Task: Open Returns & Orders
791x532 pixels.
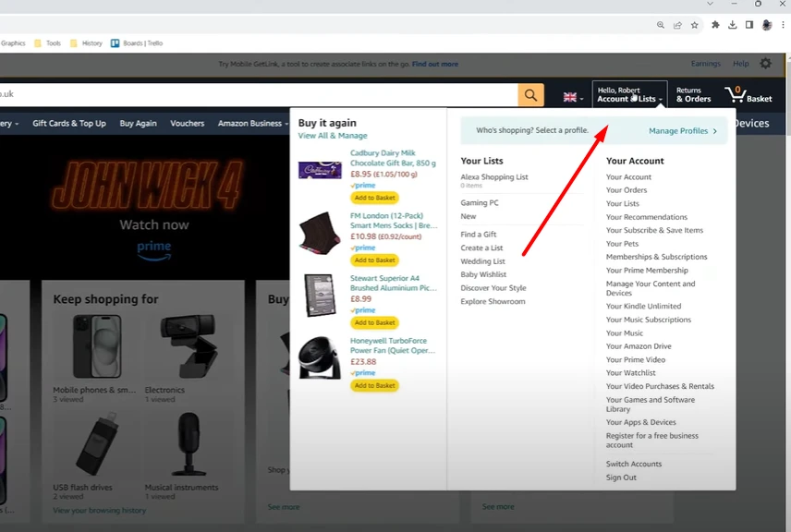Action: tap(694, 94)
